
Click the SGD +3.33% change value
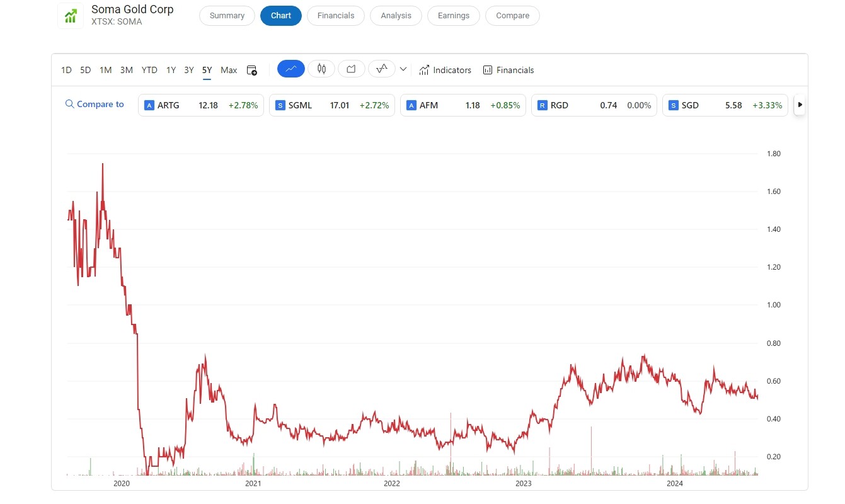click(767, 105)
